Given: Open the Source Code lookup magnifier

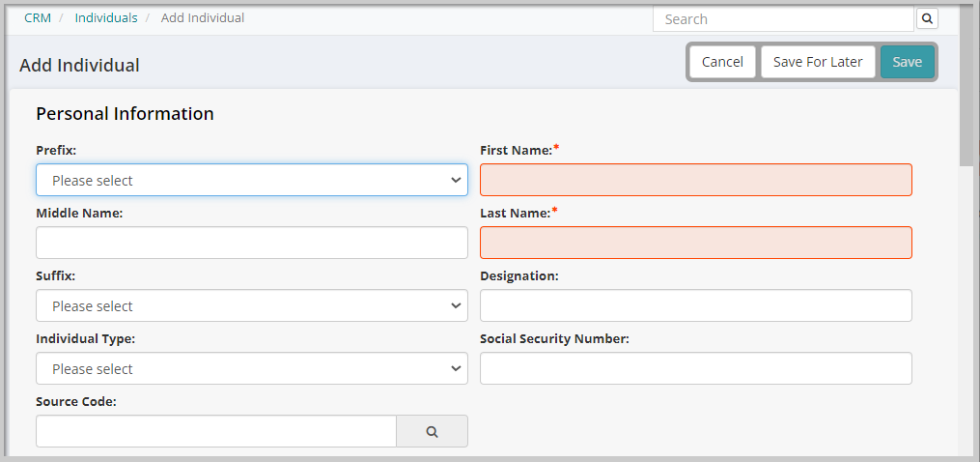Looking at the screenshot, I should coord(432,431).
